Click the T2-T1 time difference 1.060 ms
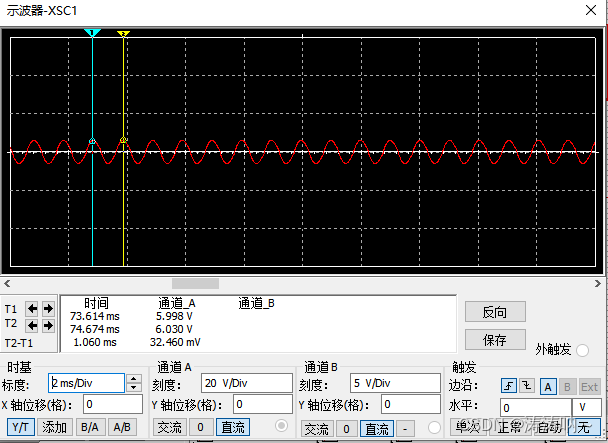608x443 pixels. point(95,342)
